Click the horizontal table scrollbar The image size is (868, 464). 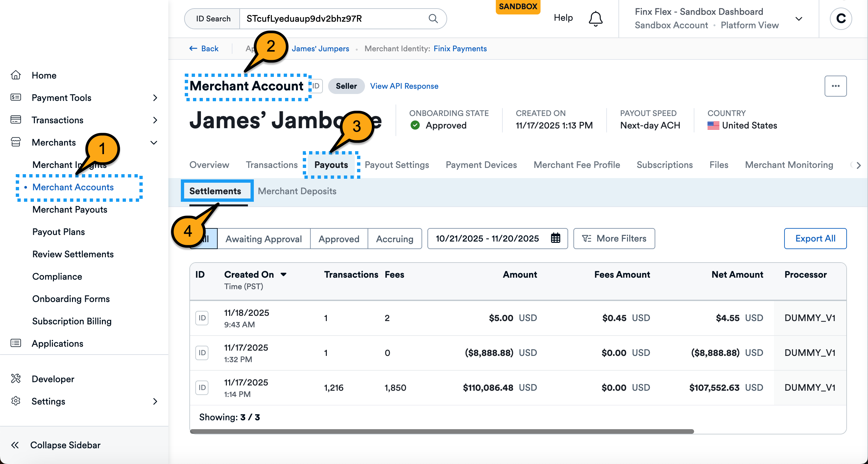point(442,431)
